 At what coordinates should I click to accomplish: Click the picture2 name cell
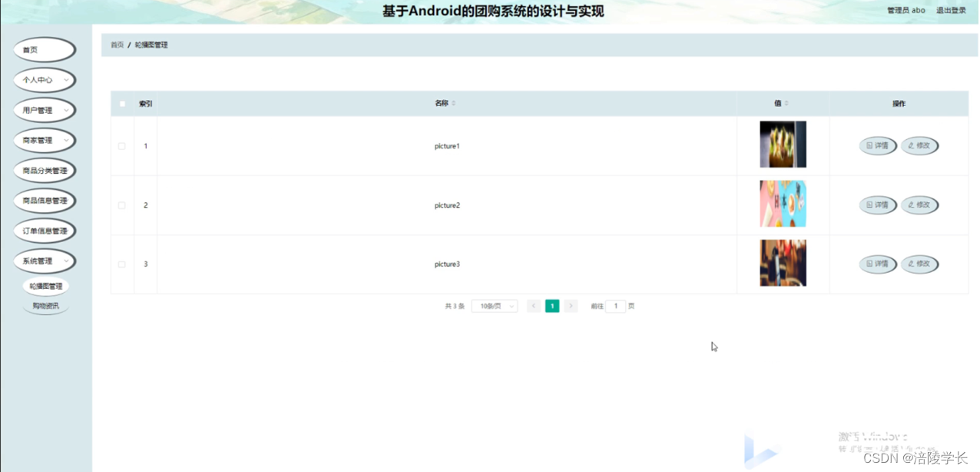click(x=447, y=205)
